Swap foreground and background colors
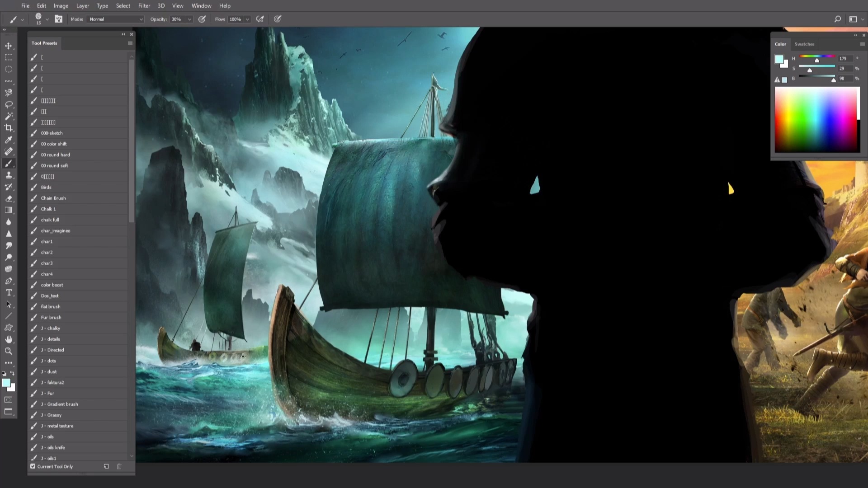 pyautogui.click(x=13, y=373)
